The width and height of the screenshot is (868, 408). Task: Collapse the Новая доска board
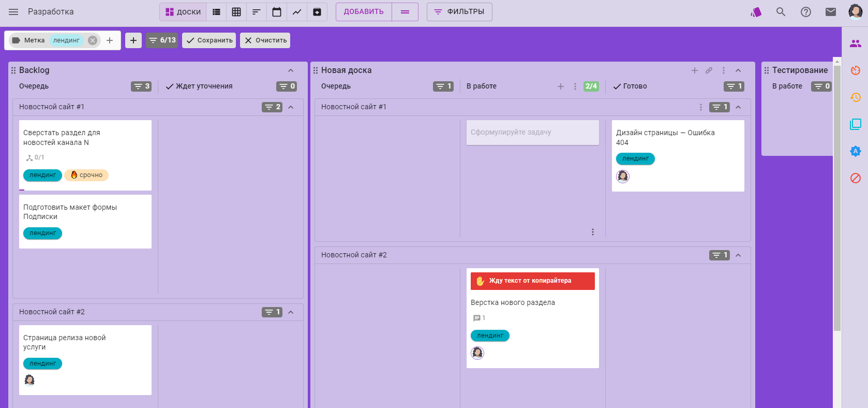point(738,70)
